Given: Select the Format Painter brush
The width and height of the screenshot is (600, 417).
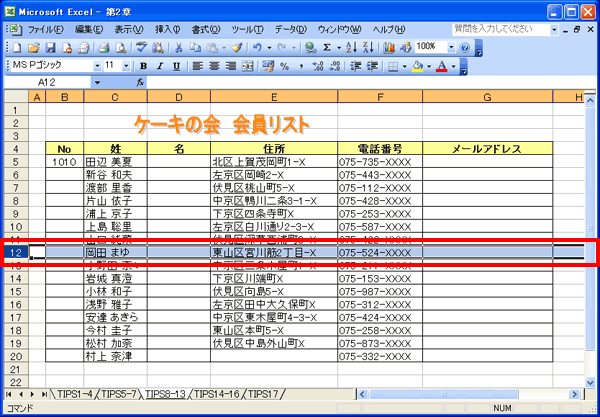Looking at the screenshot, I should coord(237,48).
